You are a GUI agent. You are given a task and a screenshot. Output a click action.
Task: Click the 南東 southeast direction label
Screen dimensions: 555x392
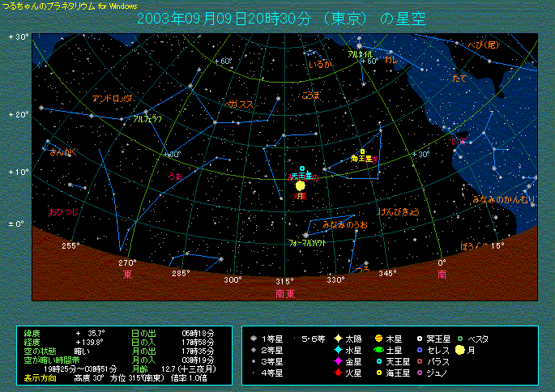[x=285, y=293]
